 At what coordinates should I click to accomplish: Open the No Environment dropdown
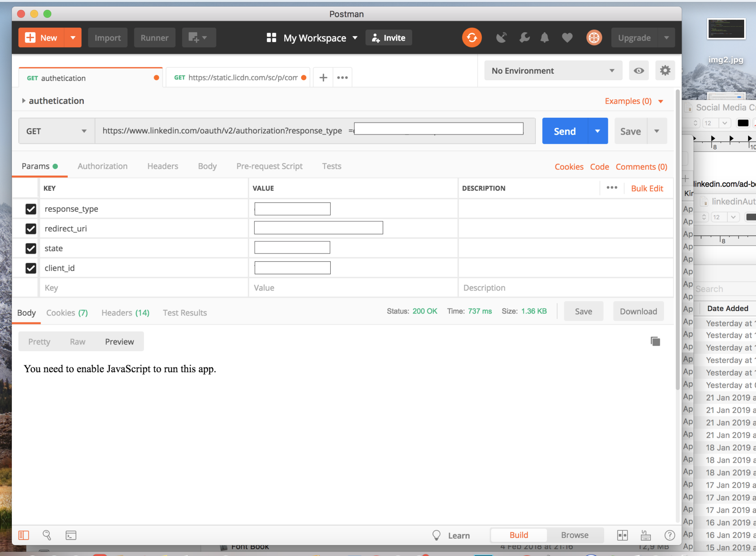click(x=553, y=70)
